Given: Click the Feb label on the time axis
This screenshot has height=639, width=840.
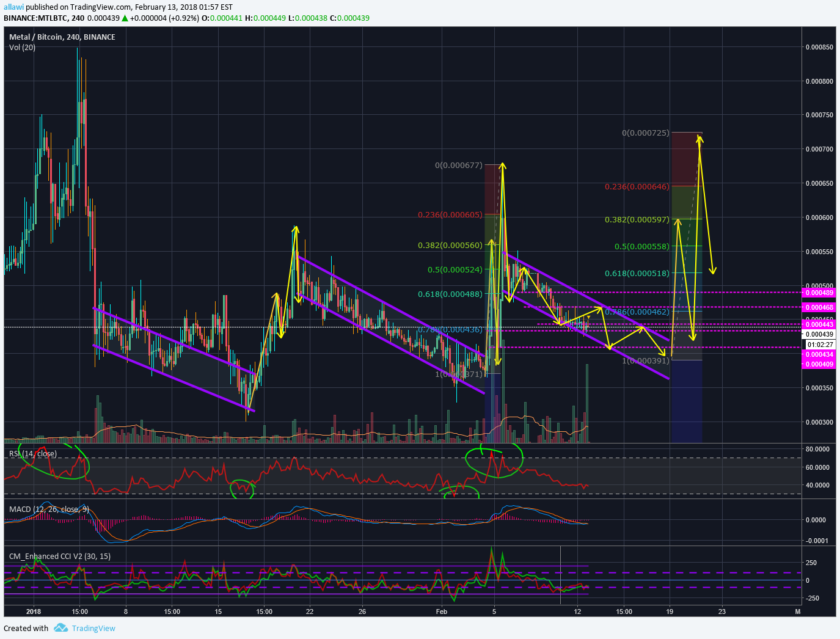Looking at the screenshot, I should [x=442, y=612].
